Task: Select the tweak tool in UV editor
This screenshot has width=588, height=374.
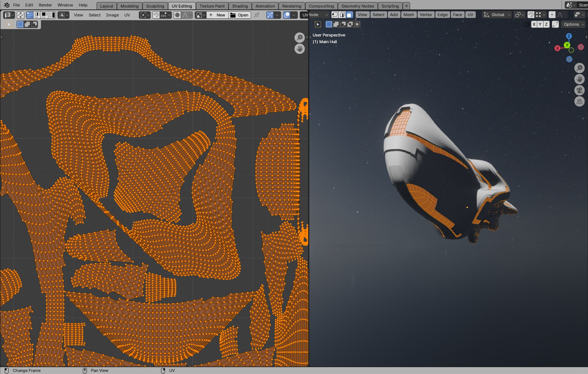Action: pyautogui.click(x=9, y=24)
